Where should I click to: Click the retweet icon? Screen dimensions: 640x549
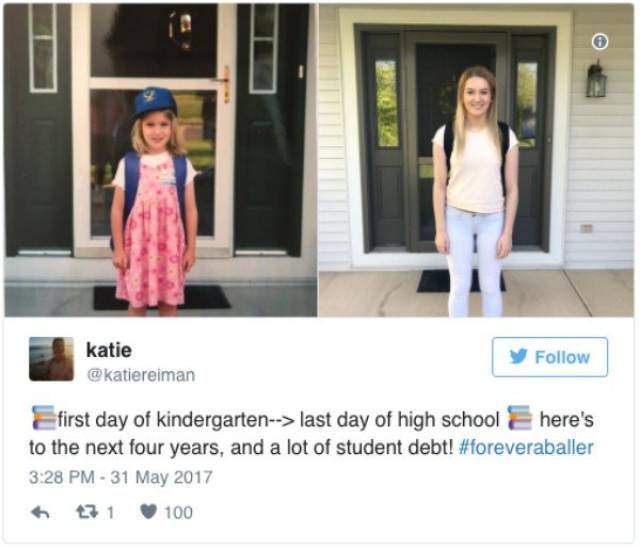[87, 512]
